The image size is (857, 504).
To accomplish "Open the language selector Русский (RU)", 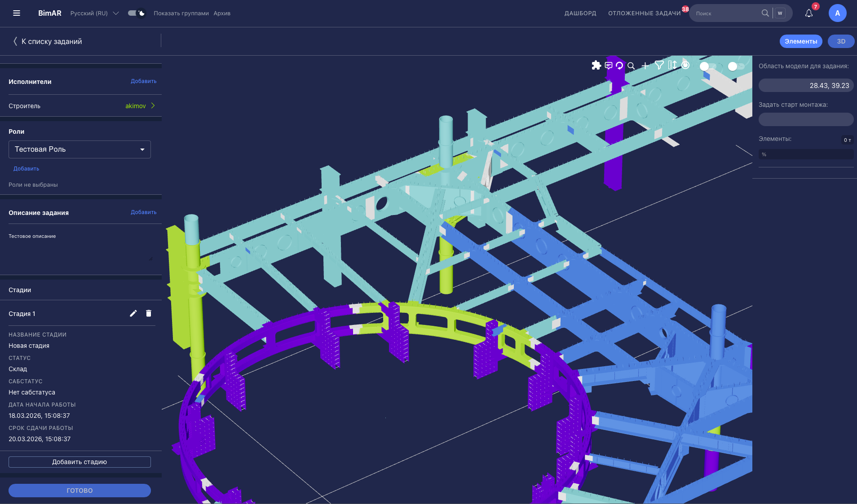I will [94, 13].
